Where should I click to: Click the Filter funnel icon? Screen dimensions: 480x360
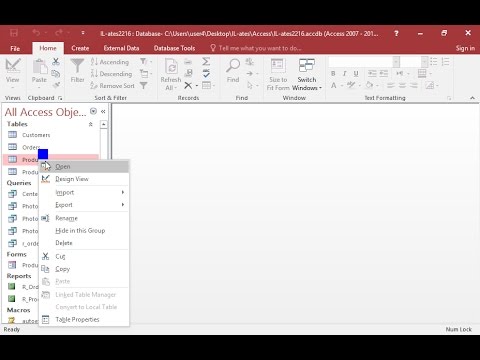pyautogui.click(x=77, y=66)
